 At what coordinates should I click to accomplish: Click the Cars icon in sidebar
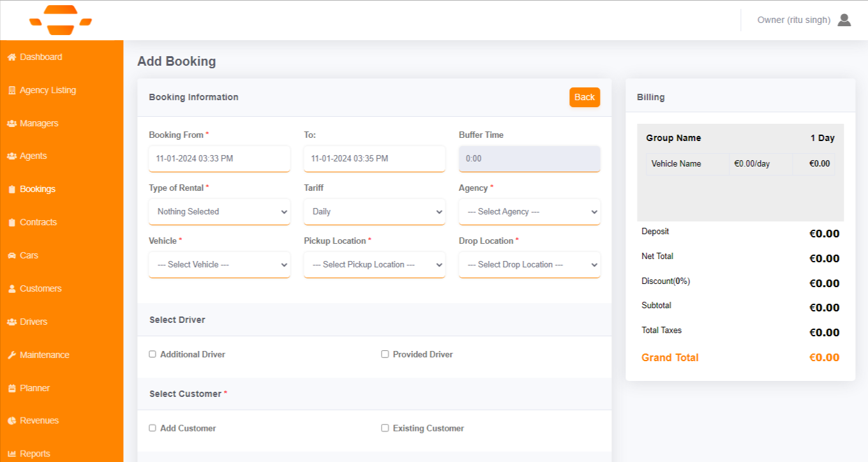(11, 256)
